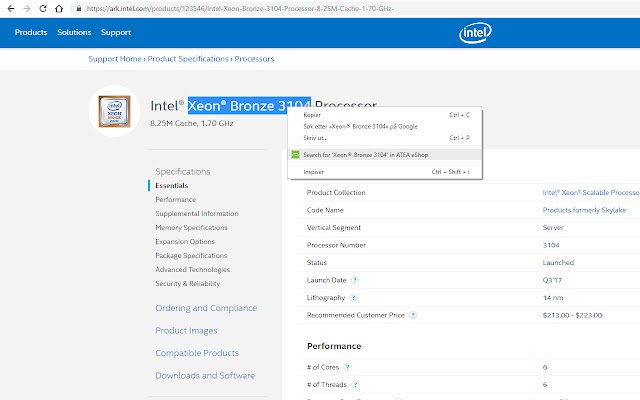This screenshot has height=400, width=640.
Task: Jump to Memory Specifications section
Action: coord(191,227)
